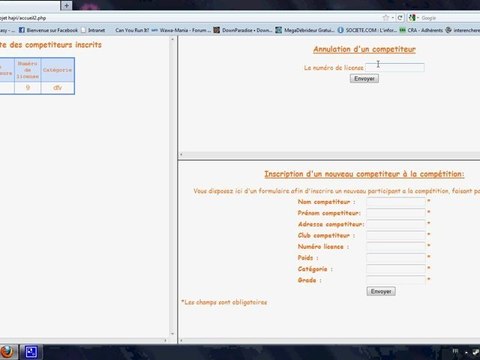Show hidden system tray icons

[466, 352]
